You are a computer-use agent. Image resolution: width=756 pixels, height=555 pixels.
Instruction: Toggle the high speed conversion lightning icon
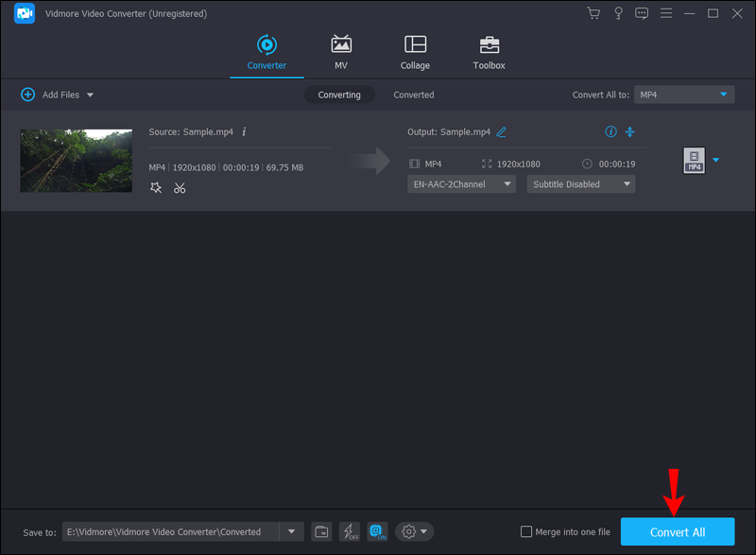(x=350, y=532)
